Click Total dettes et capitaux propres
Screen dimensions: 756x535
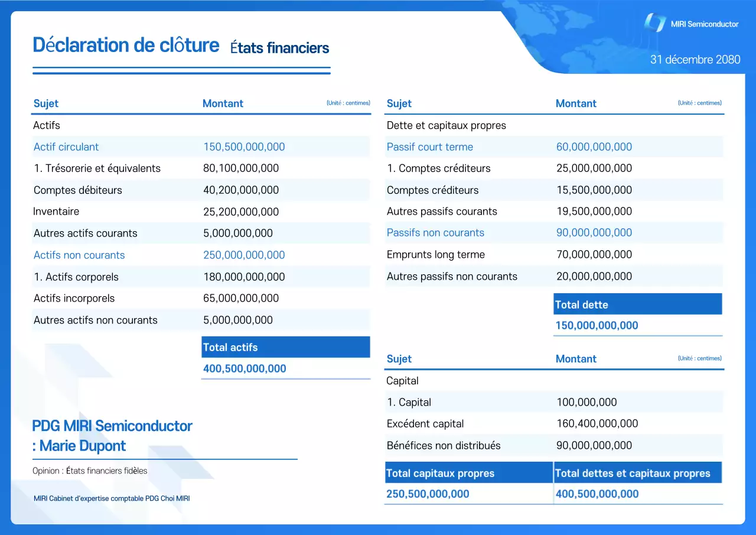pos(637,472)
